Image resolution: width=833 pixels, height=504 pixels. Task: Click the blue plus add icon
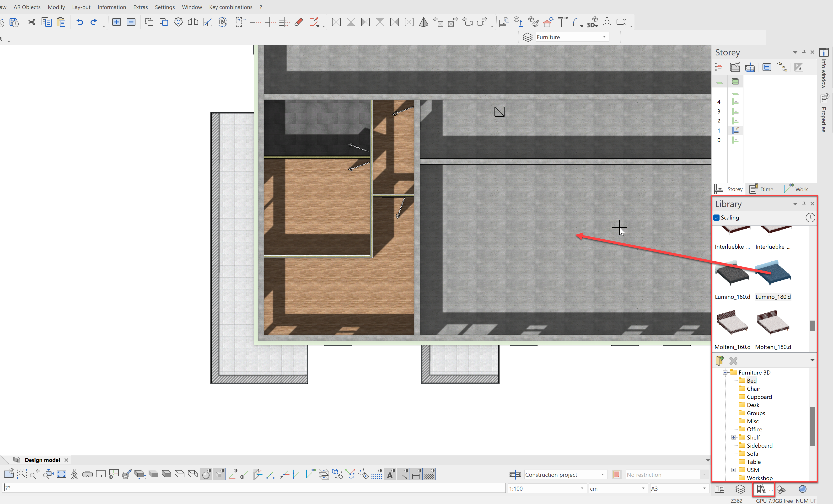click(117, 22)
